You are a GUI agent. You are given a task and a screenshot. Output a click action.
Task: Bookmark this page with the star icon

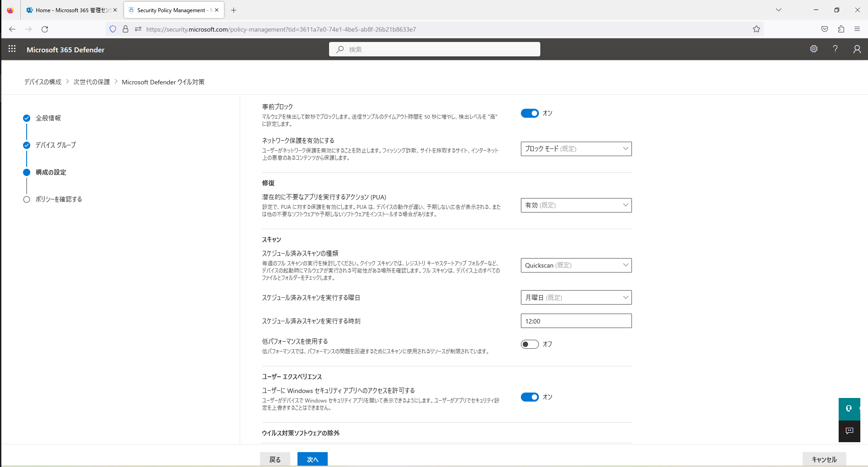pos(757,29)
